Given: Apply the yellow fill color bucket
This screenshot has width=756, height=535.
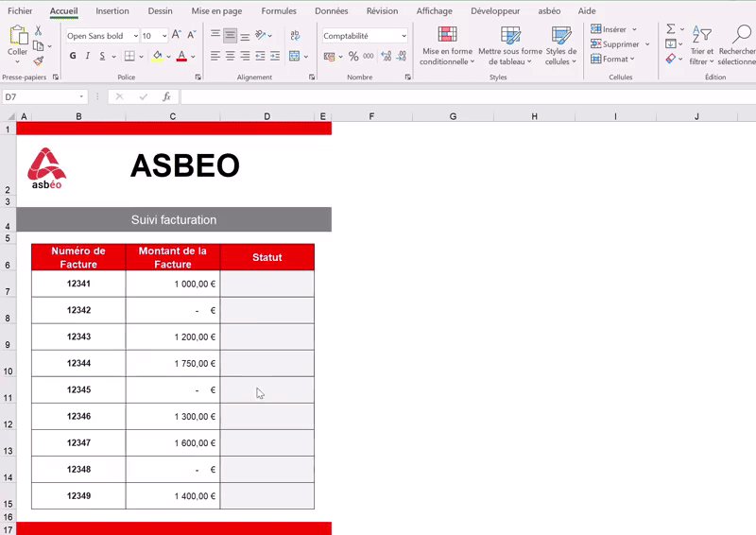Looking at the screenshot, I should 157,57.
